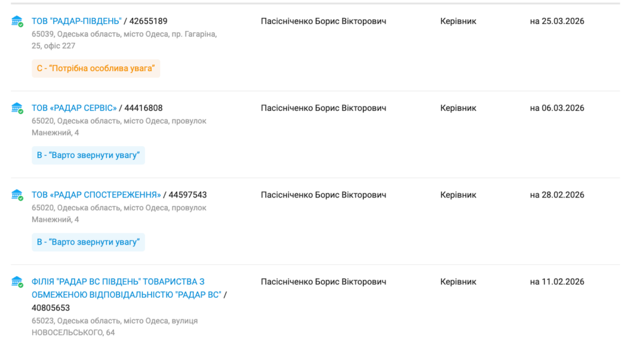Screen dimensions: 634x364
Task: Click the "Варто звернути увагу" badge under РАДАР СПОСТЕРЕЖЕННЯ
Action: (88, 242)
